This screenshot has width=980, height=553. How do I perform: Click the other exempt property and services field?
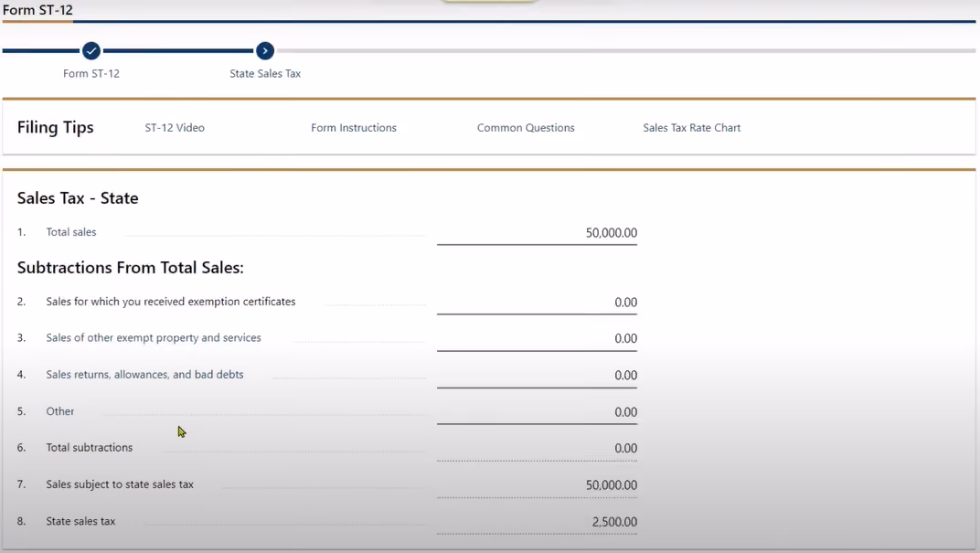click(x=537, y=339)
